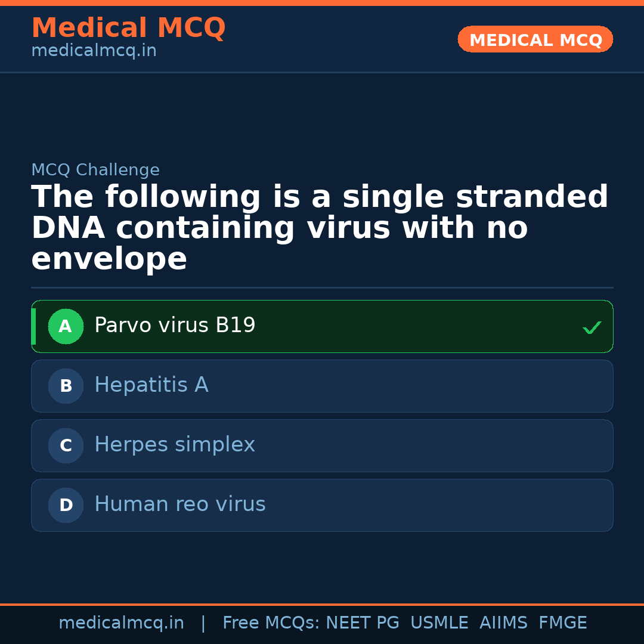This screenshot has height=644, width=644.
Task: Open the medicalmcq.in link below the header title
Action: pyautogui.click(x=94, y=51)
